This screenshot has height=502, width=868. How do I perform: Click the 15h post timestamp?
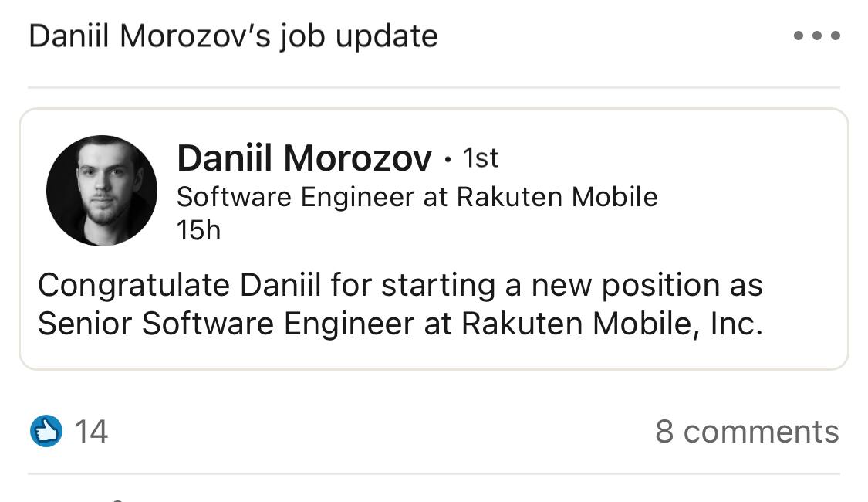click(x=198, y=230)
